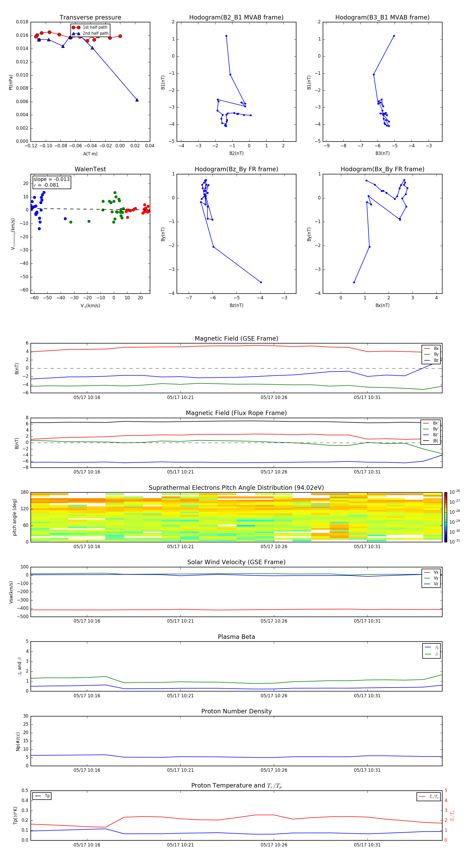Click the last blue triangle in pressure plot
This screenshot has width=473, height=868.
(x=137, y=100)
